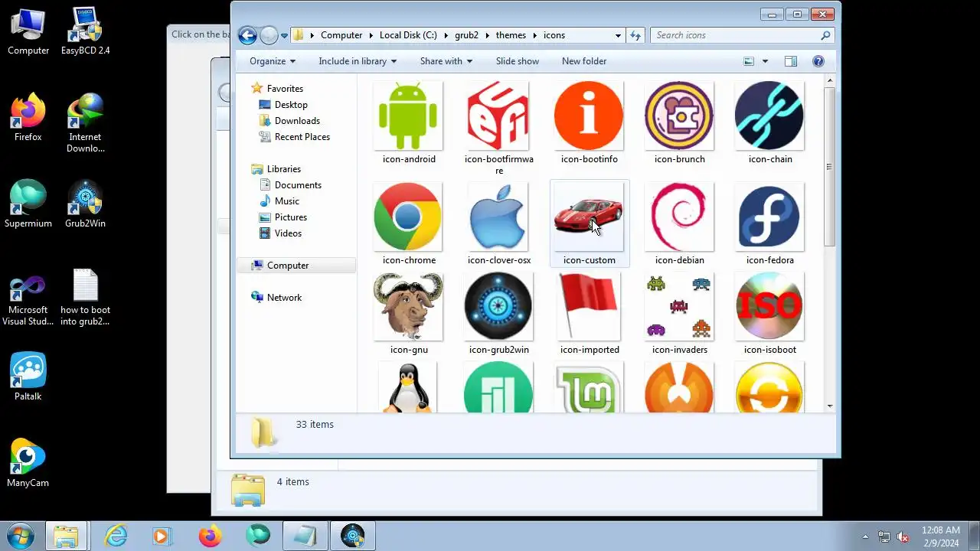
Task: Select the icon-brunch thumbnail
Action: [679, 116]
